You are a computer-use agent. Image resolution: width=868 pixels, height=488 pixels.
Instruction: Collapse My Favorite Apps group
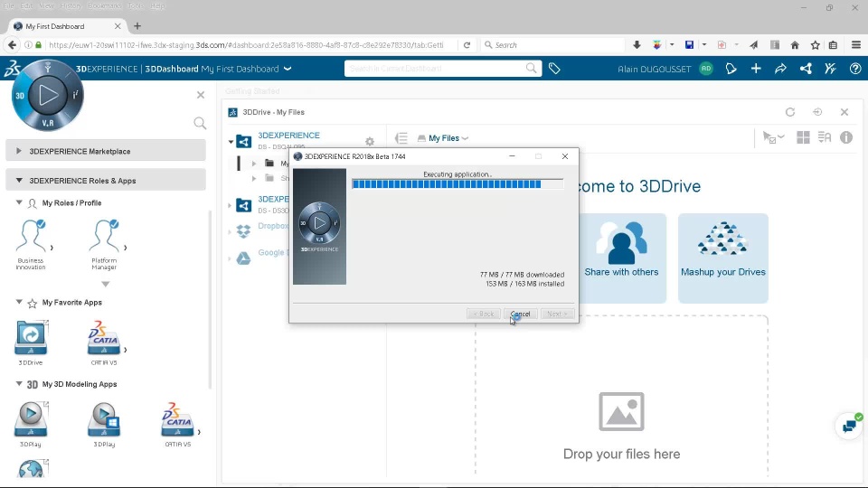(19, 302)
